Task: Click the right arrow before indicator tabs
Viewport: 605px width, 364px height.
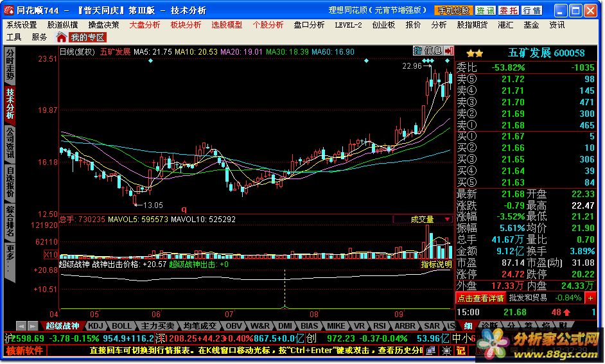Action: tap(33, 326)
